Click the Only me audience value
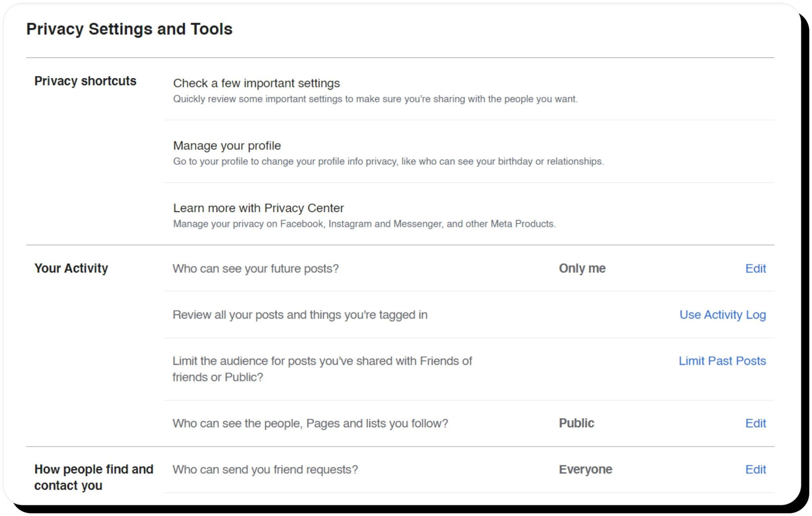This screenshot has width=812, height=516. (582, 269)
